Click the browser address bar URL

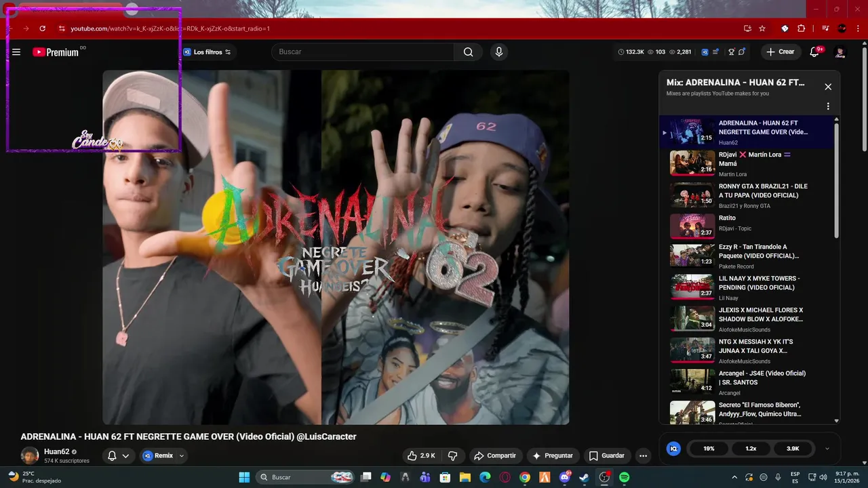point(170,28)
